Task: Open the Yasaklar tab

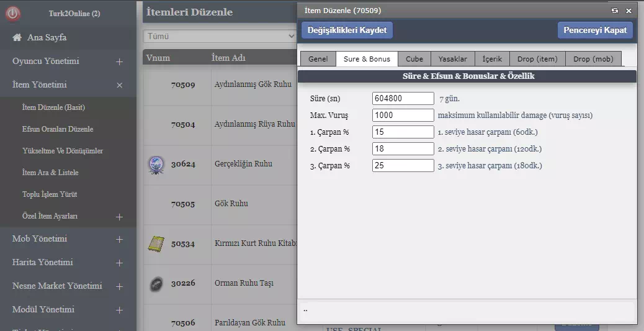Action: 453,59
